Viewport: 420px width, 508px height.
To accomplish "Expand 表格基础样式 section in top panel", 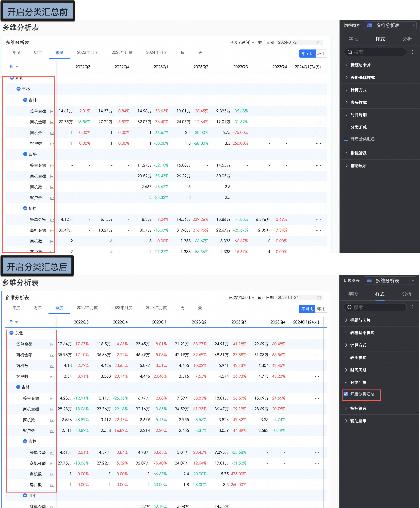I will [x=362, y=78].
